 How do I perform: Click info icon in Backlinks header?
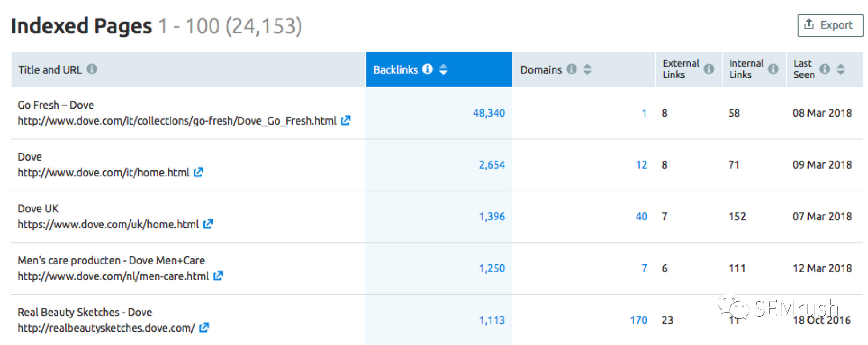[427, 69]
